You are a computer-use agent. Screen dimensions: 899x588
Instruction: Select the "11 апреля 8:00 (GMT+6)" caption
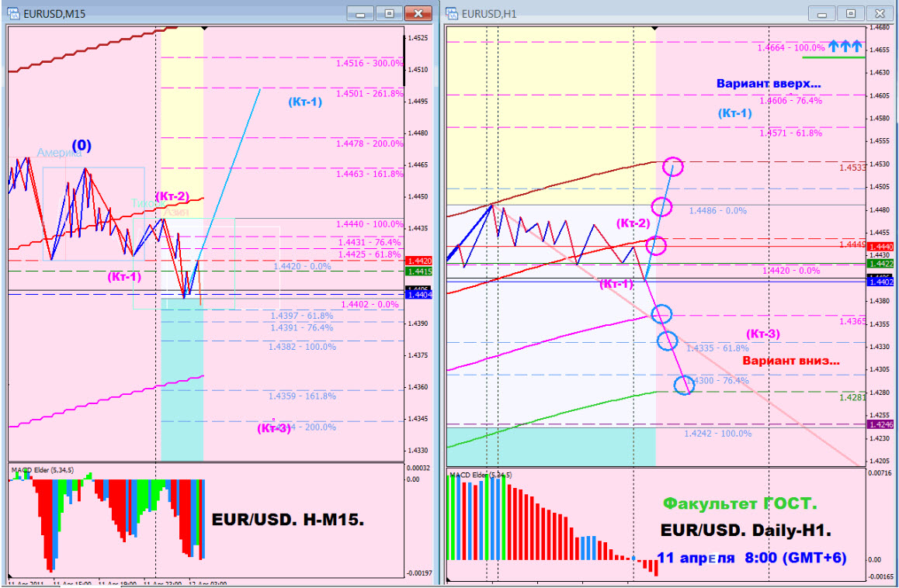pyautogui.click(x=751, y=557)
